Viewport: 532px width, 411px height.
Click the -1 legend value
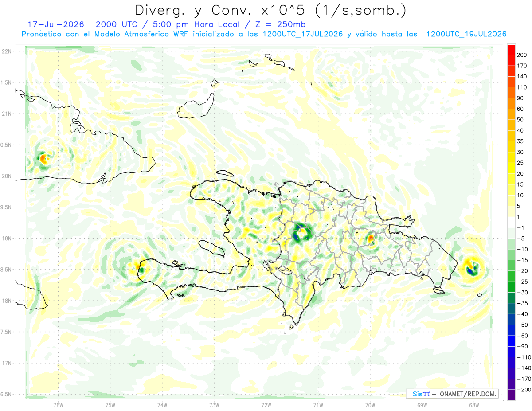pyautogui.click(x=520, y=228)
